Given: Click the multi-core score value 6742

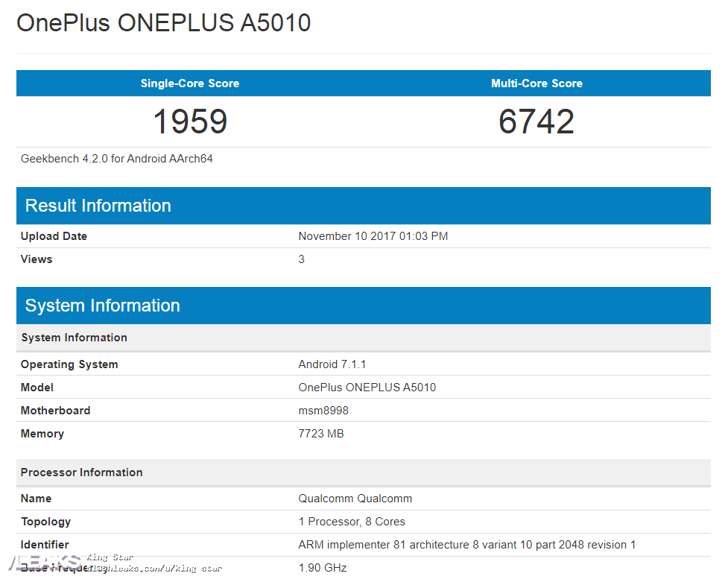Looking at the screenshot, I should point(536,121).
